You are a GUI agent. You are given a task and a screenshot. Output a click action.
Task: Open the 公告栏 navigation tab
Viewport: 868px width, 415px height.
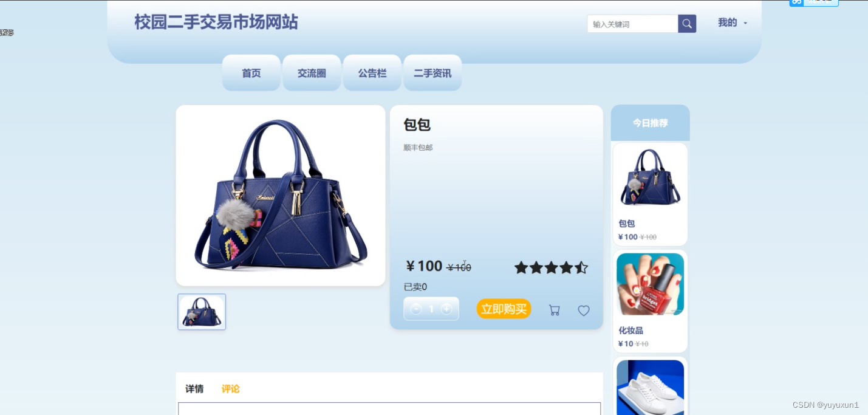(372, 73)
